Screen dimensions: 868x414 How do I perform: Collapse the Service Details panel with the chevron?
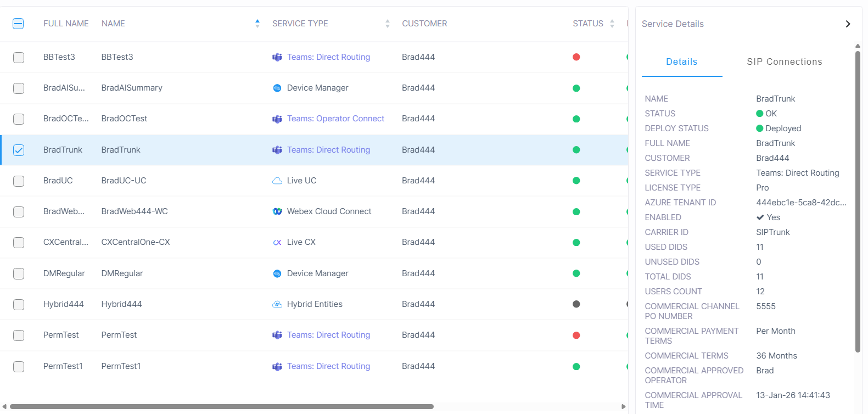(848, 24)
